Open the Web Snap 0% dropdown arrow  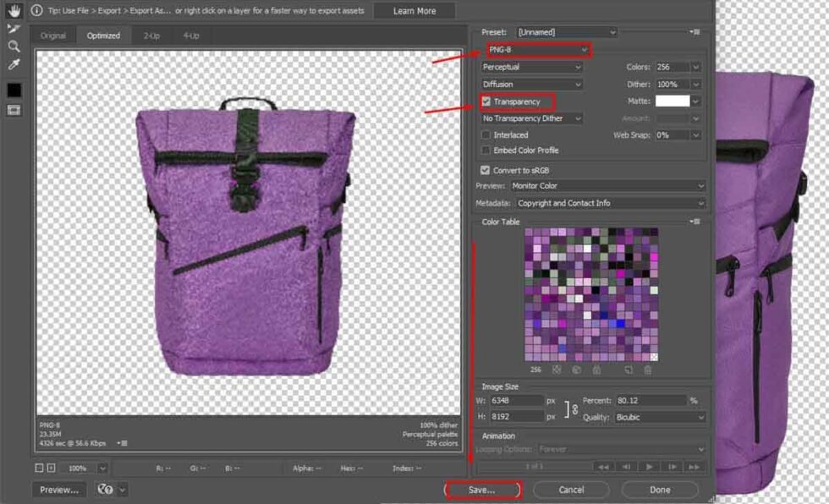695,135
